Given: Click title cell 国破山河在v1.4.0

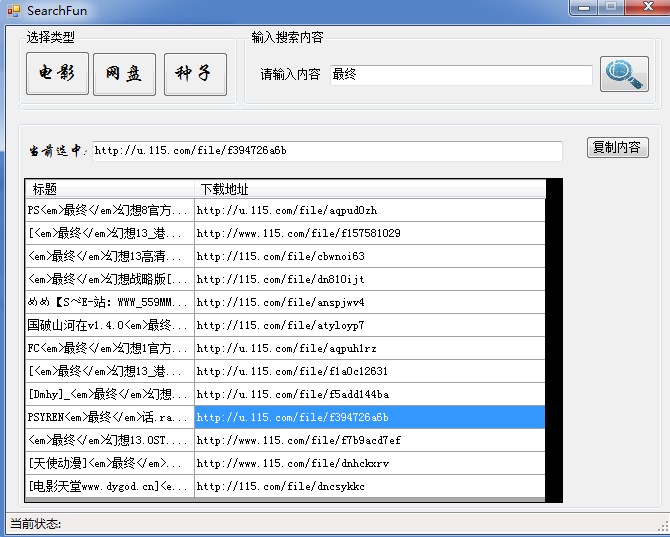Looking at the screenshot, I should [x=110, y=326].
